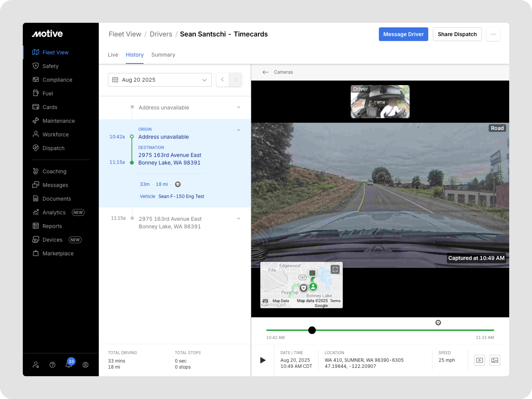This screenshot has height=399, width=532.
Task: Switch to video view icon
Action: pyautogui.click(x=479, y=360)
